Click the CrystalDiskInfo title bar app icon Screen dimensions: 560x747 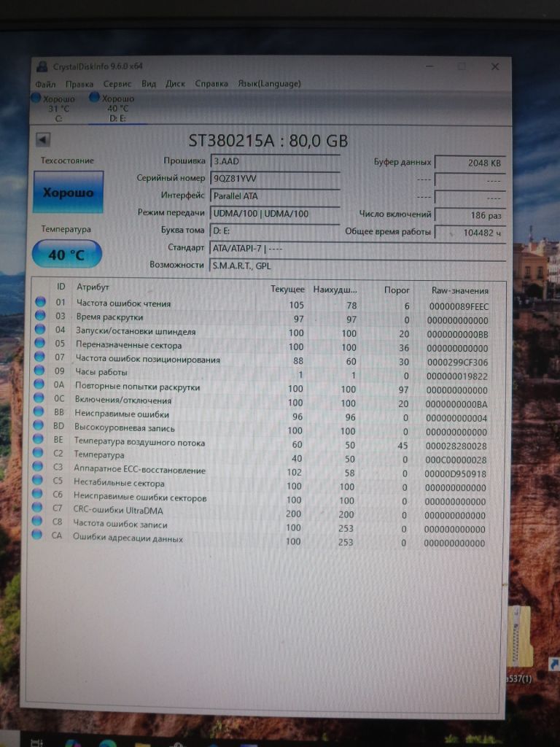pyautogui.click(x=42, y=66)
